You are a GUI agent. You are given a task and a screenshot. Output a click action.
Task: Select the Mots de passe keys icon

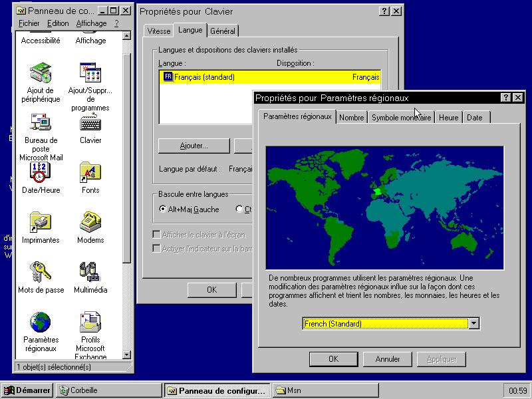point(41,272)
